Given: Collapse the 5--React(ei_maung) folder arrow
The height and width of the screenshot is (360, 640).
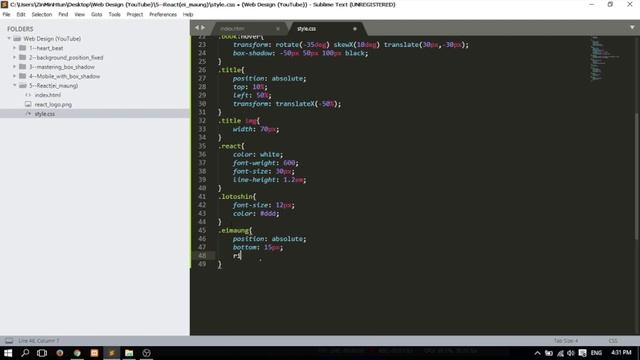Looking at the screenshot, I should (x=15, y=86).
